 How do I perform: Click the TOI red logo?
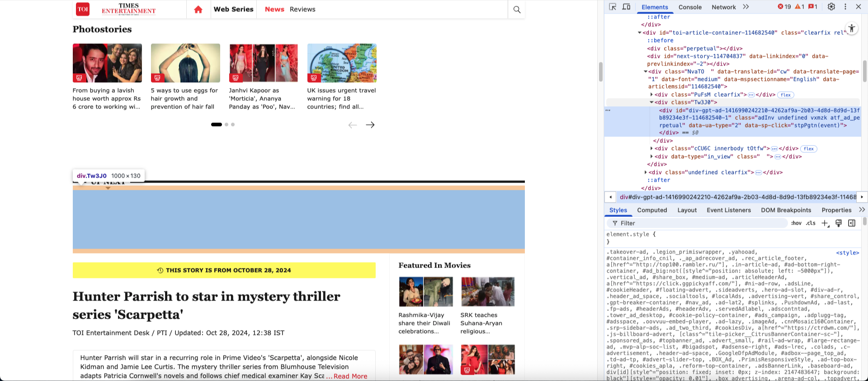tap(83, 9)
